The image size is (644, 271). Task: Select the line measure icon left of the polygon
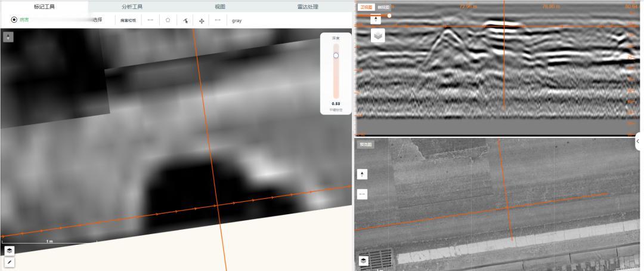[150, 20]
